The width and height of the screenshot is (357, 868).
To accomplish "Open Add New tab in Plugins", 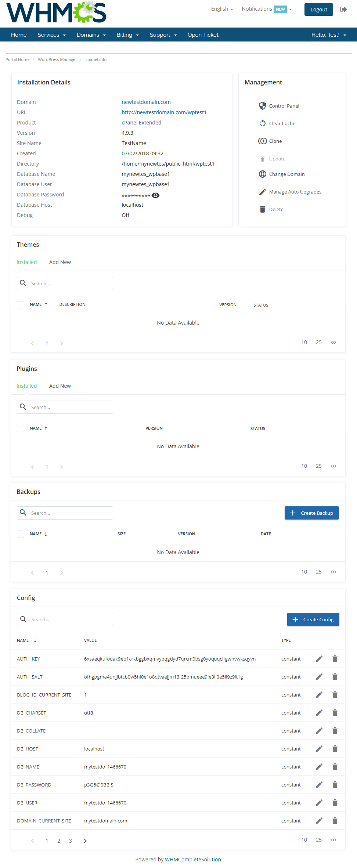I will coord(60,386).
